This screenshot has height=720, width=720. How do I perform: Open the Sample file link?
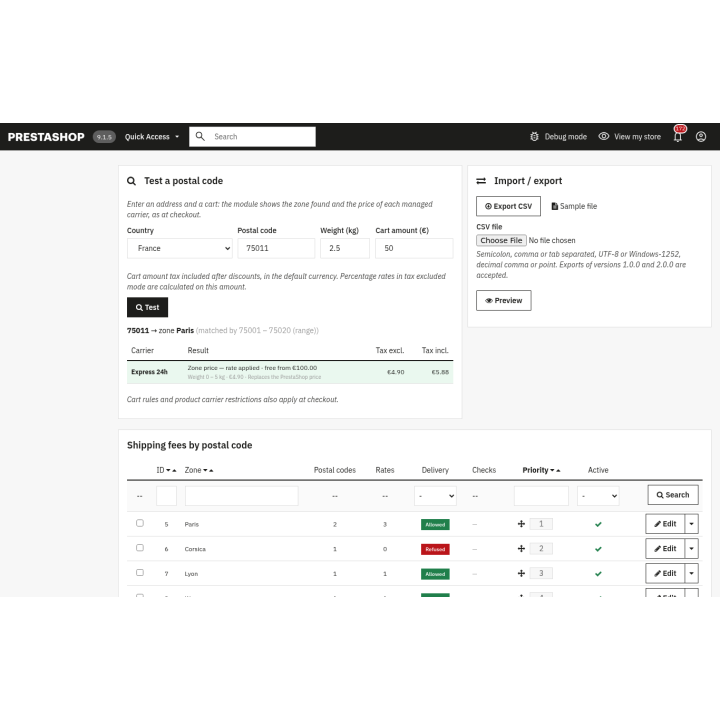click(574, 206)
